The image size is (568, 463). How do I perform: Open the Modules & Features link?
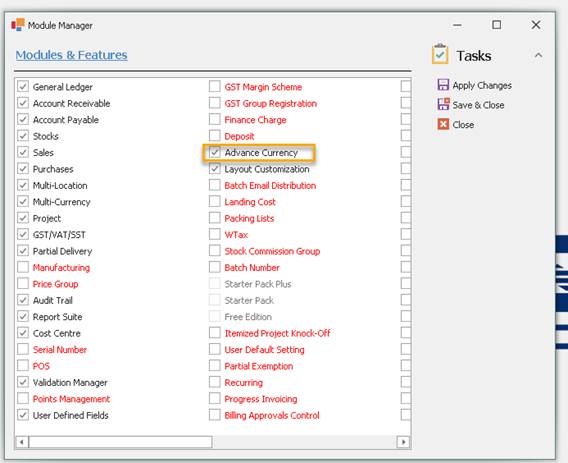pos(71,55)
